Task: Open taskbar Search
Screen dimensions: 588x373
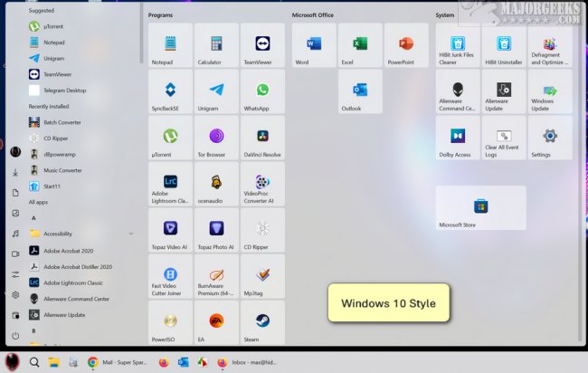Action: point(34,362)
